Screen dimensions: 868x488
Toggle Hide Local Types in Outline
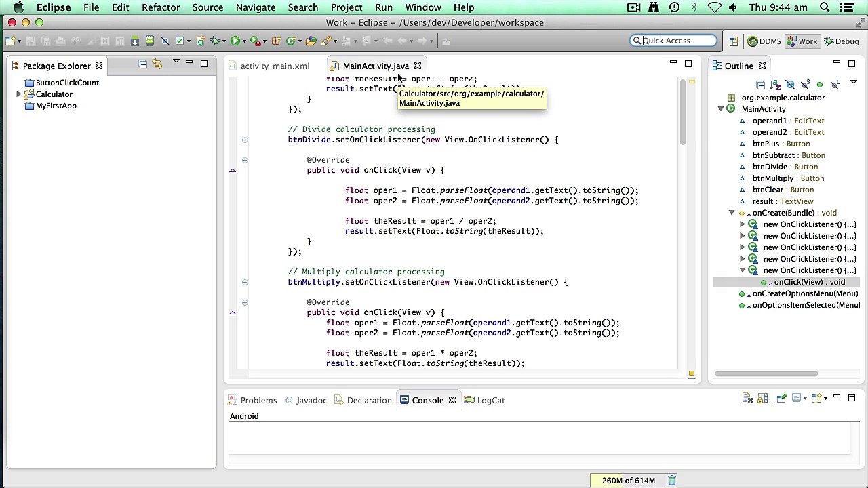click(x=835, y=85)
